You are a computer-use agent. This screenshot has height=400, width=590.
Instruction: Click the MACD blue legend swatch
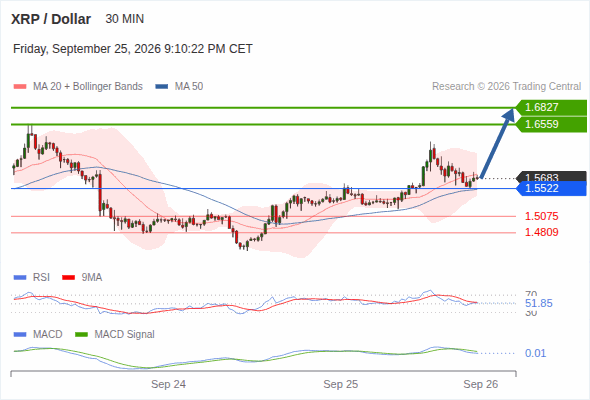pos(20,334)
